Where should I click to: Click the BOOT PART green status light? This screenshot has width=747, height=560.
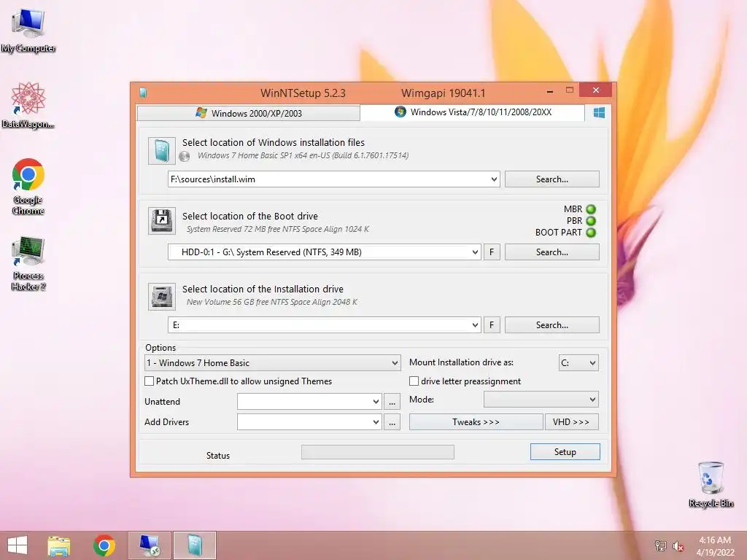591,233
